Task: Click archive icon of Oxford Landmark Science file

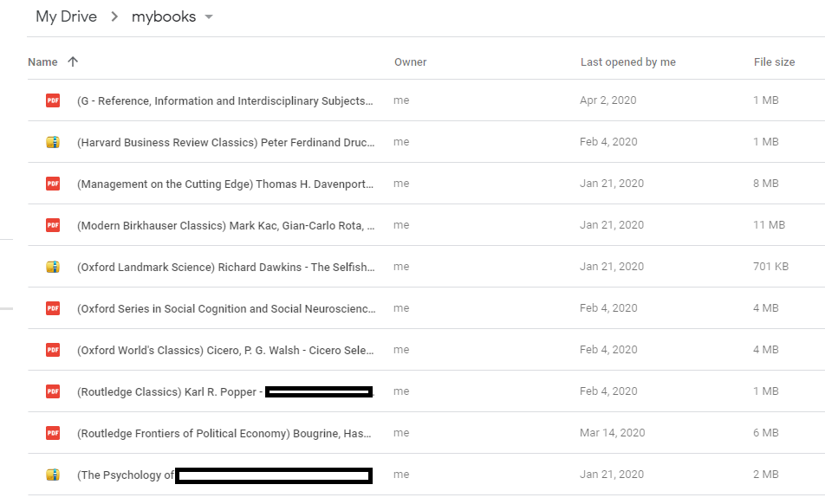Action: pos(53,267)
